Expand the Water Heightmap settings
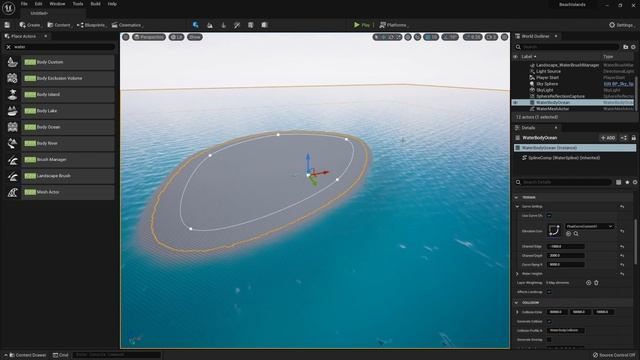 tap(518, 273)
